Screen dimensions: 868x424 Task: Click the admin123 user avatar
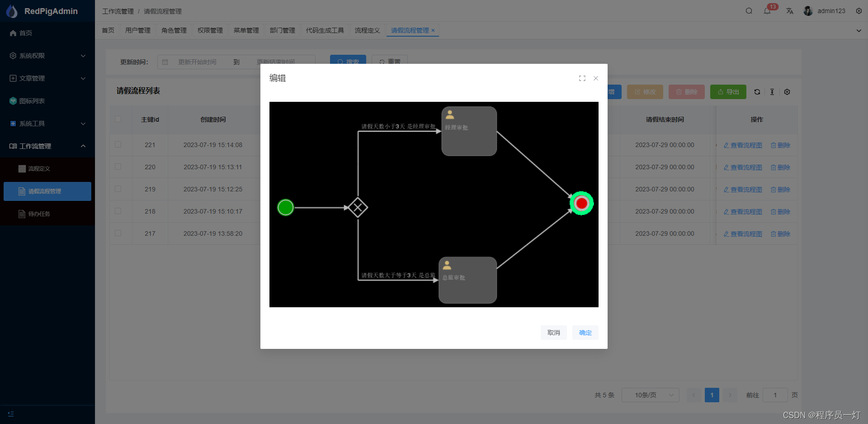click(x=808, y=11)
